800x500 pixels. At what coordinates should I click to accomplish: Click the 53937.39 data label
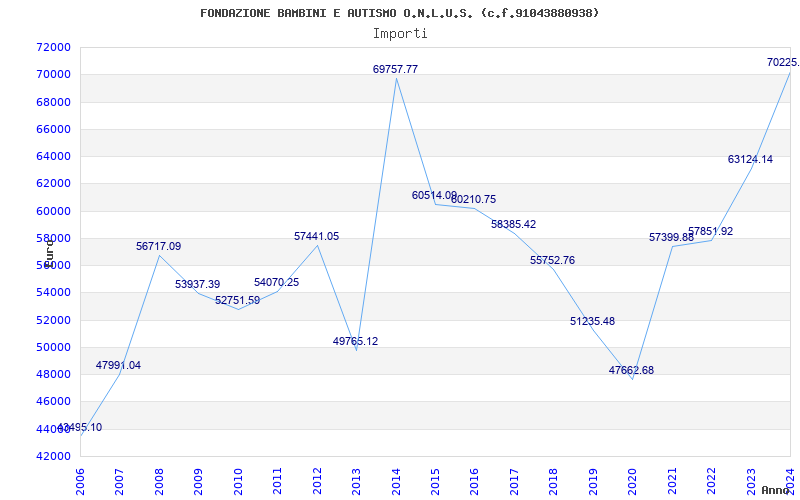[198, 284]
